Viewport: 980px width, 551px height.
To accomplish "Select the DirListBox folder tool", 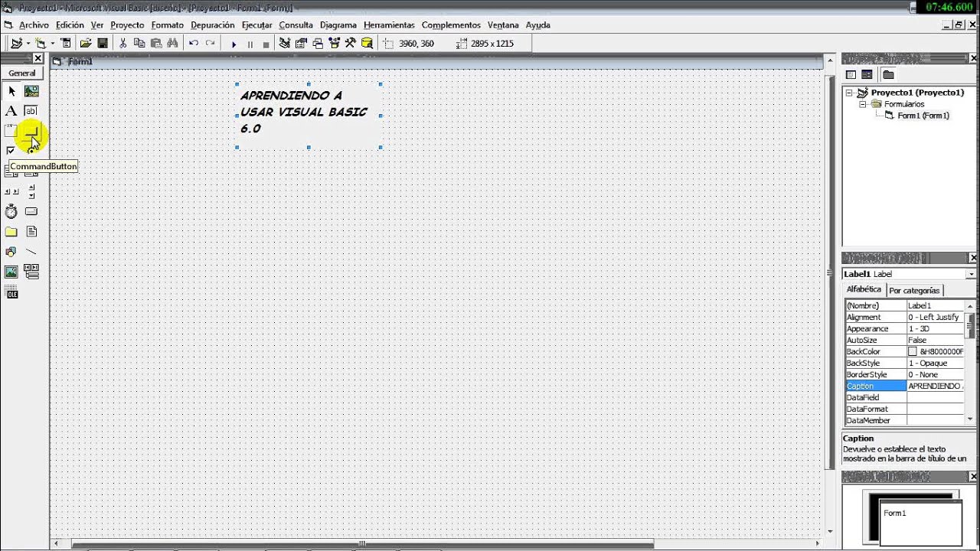I will [x=11, y=231].
